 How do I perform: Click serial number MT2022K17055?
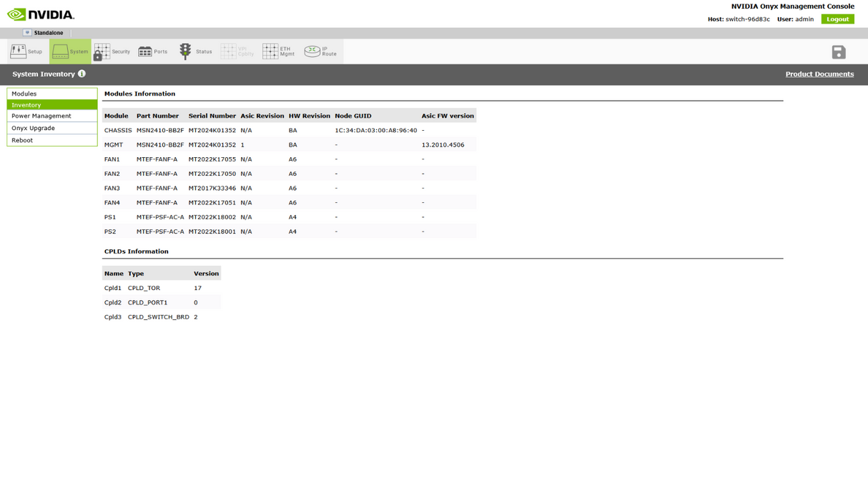pos(212,159)
